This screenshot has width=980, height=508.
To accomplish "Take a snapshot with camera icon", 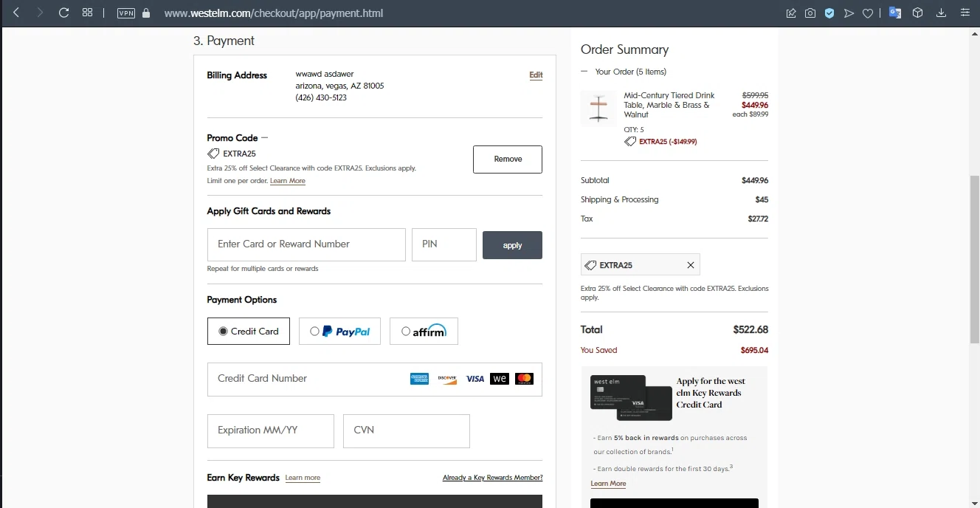I will coord(810,13).
